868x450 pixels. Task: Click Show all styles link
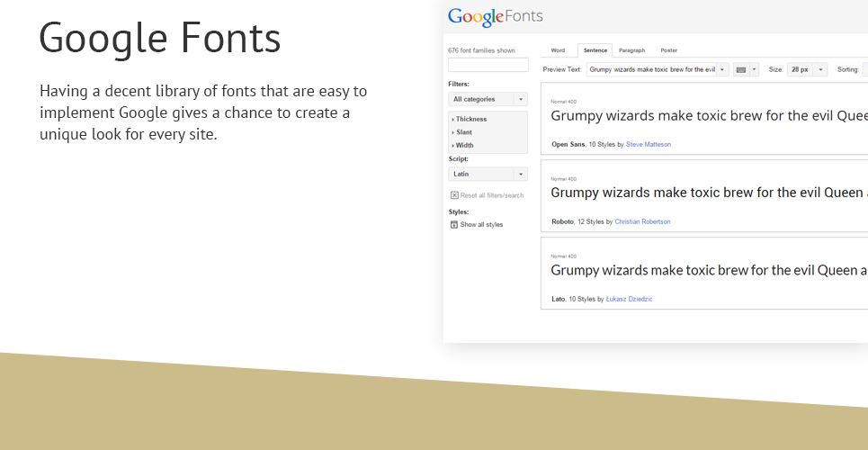[481, 224]
